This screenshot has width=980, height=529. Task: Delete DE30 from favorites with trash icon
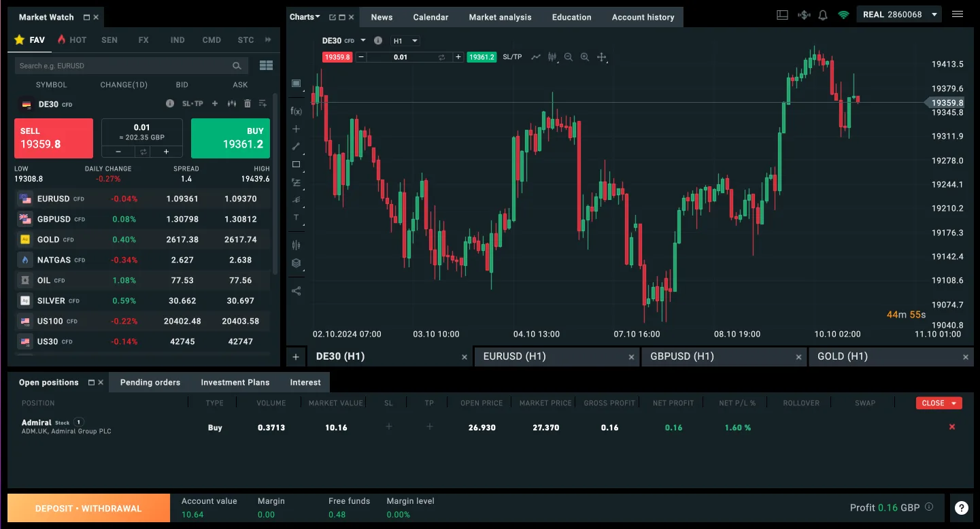pos(247,104)
